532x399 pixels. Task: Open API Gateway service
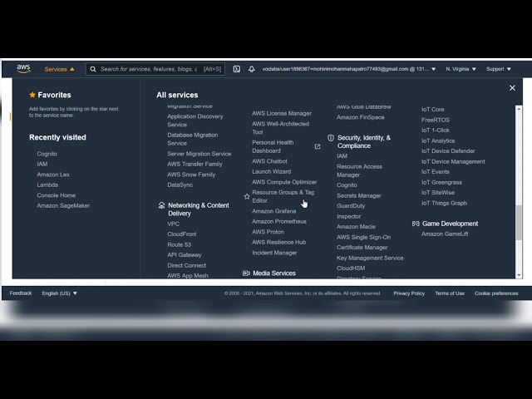[x=184, y=255]
